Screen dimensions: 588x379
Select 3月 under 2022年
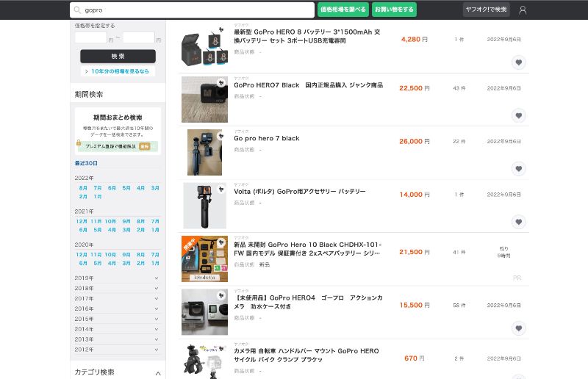pyautogui.click(x=155, y=188)
